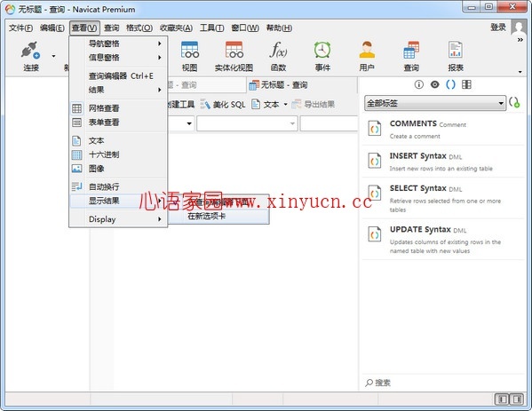Toggle left pane button in status bar
Screen dimensions: 532x411
click(x=503, y=399)
